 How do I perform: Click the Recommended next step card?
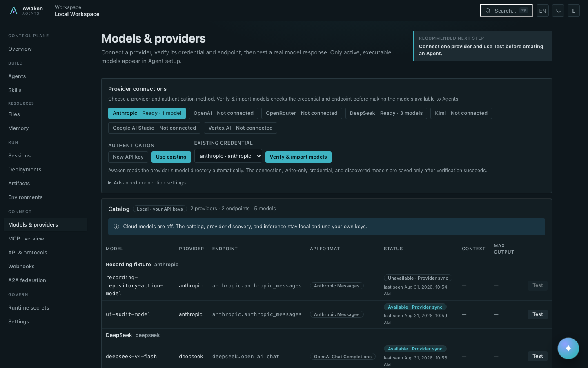coord(483,46)
